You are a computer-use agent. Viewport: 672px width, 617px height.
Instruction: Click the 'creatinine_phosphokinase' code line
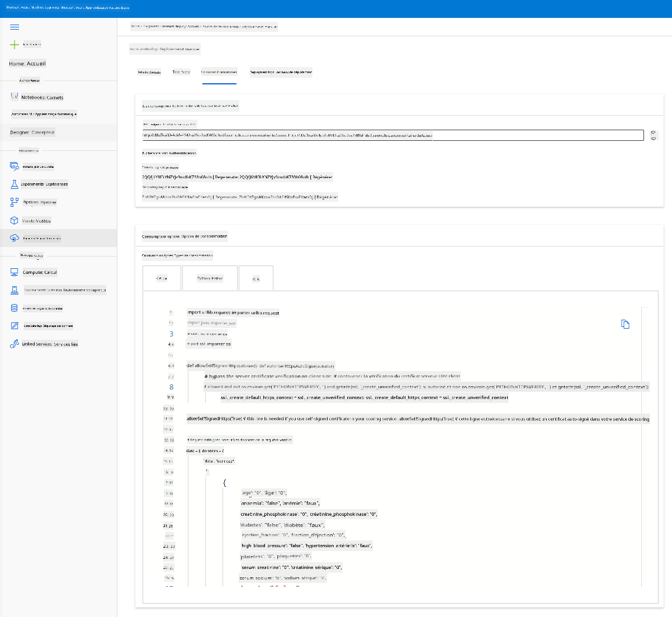click(x=309, y=514)
